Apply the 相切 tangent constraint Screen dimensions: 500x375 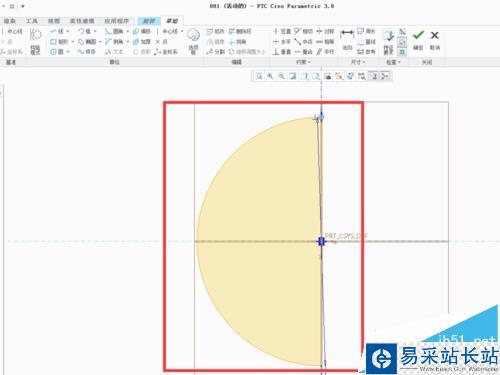pyautogui.click(x=303, y=31)
